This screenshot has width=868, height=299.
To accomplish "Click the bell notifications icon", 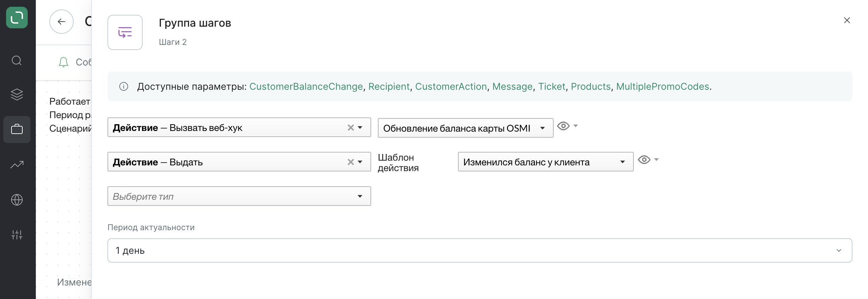I will click(x=64, y=62).
